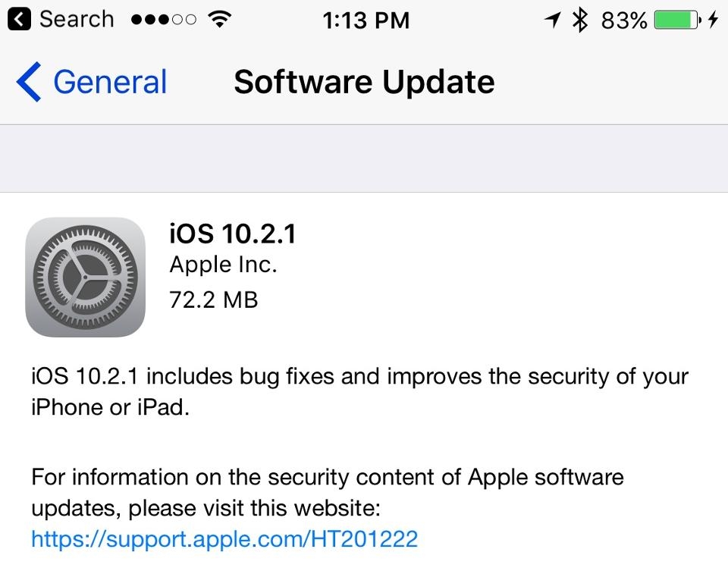Tap the 83% battery percentage text
Viewport: 728px width, 574px height.
(625, 20)
